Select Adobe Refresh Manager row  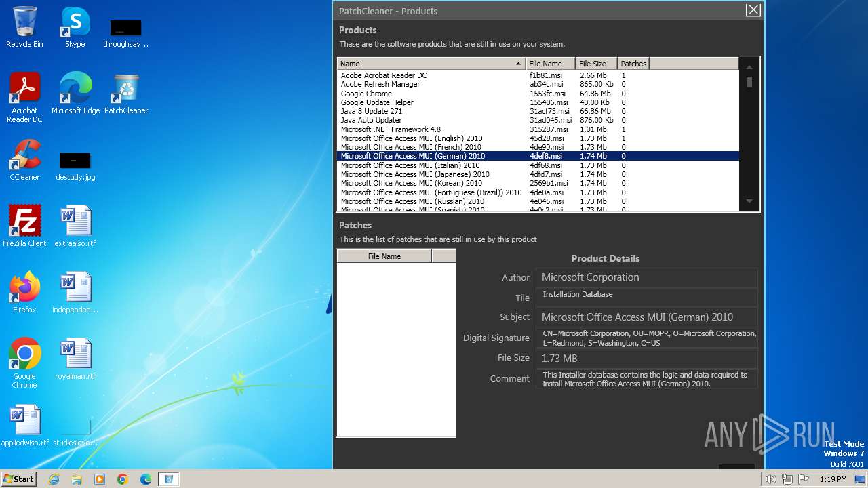(x=538, y=84)
